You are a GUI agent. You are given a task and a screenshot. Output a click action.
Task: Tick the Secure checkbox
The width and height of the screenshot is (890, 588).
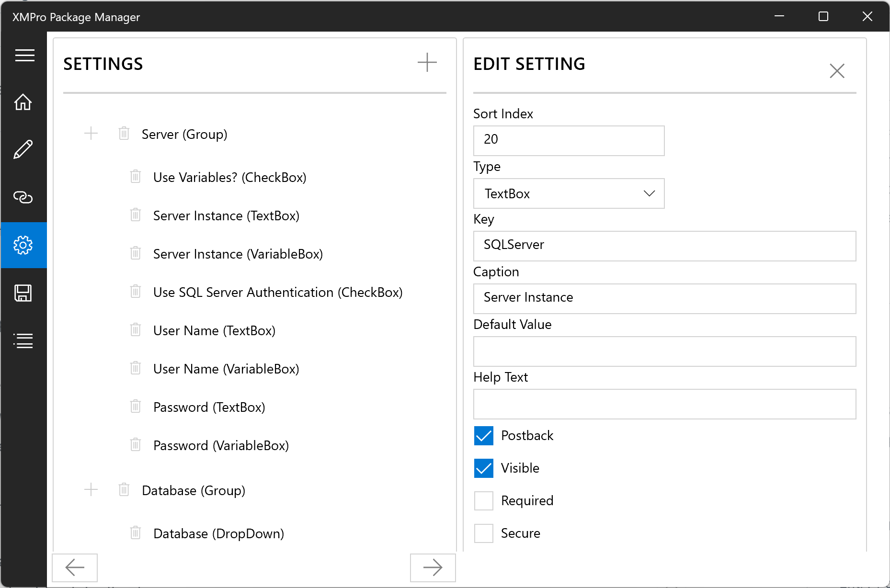483,533
